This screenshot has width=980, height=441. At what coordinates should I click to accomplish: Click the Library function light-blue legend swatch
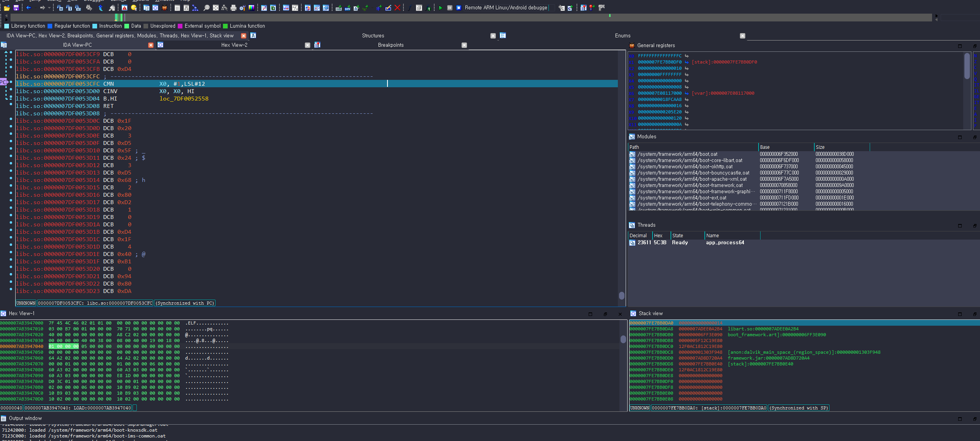point(7,26)
